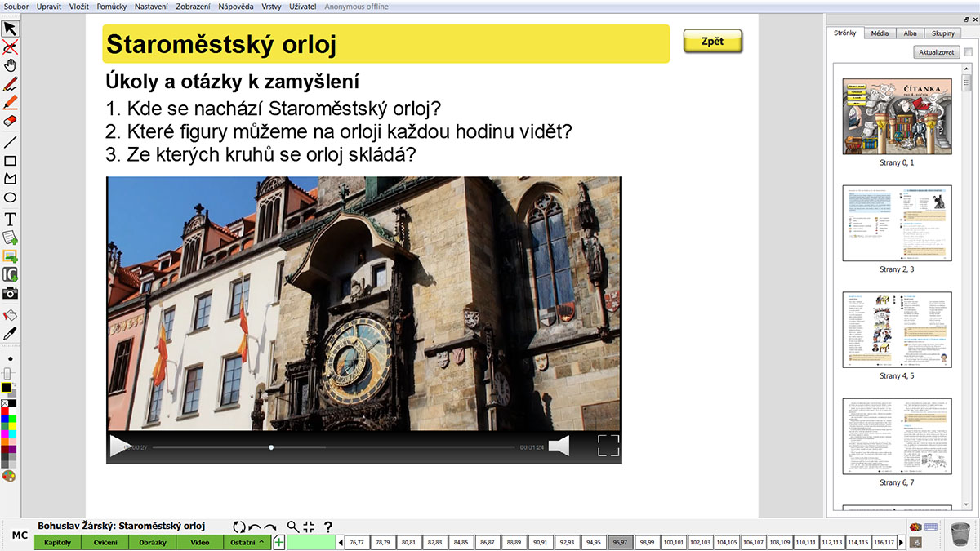Click the green plus add button
This screenshot has width=980, height=551.
coord(278,542)
